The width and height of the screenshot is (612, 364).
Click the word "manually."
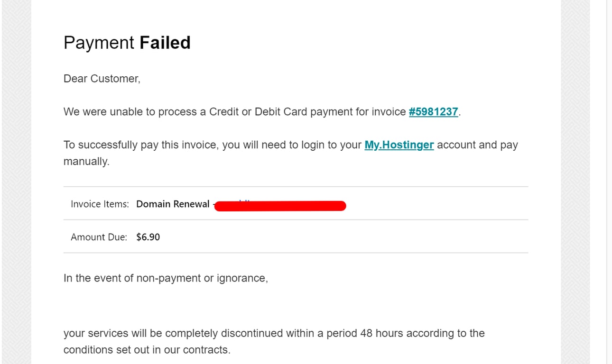point(86,162)
